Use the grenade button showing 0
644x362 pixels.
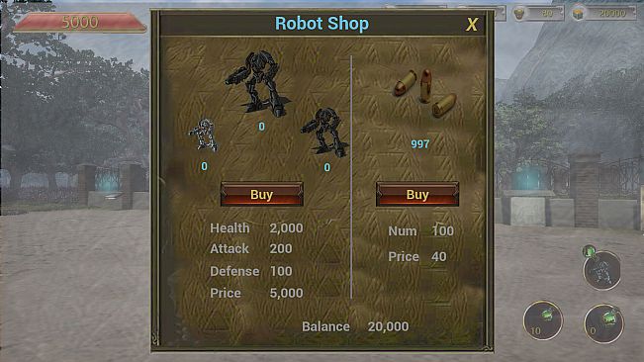coord(603,323)
